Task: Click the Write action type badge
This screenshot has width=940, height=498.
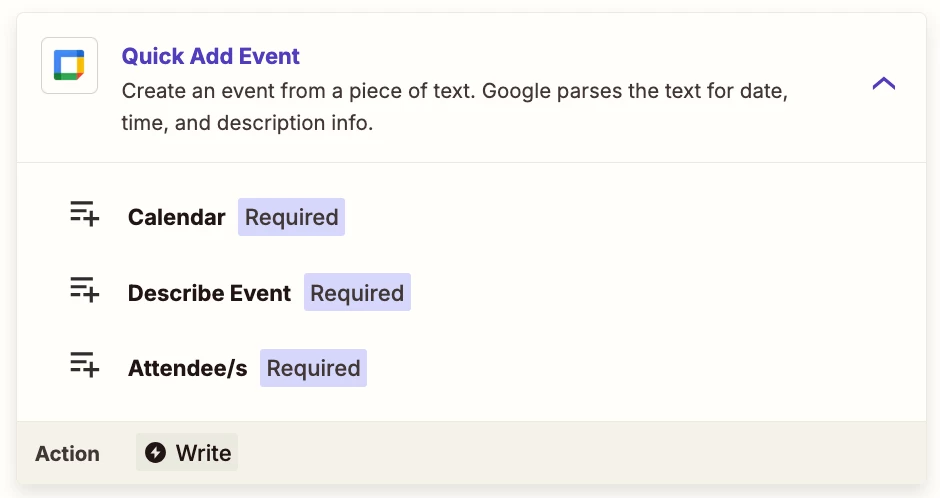Action: click(x=187, y=452)
